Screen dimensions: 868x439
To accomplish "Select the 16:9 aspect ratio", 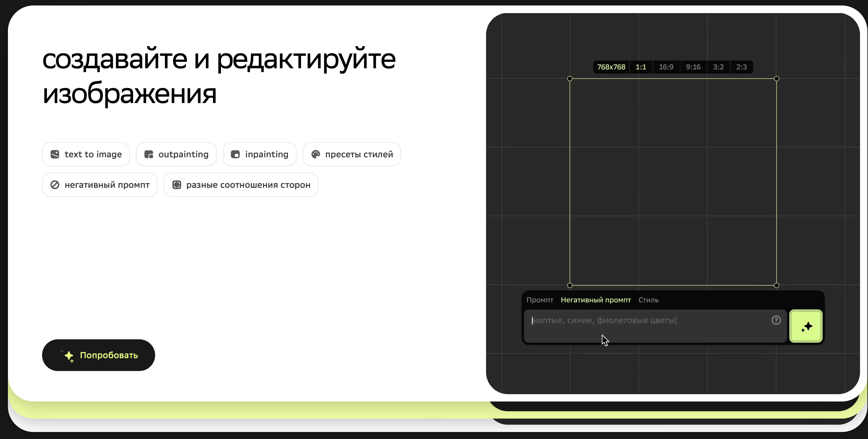I will (666, 67).
